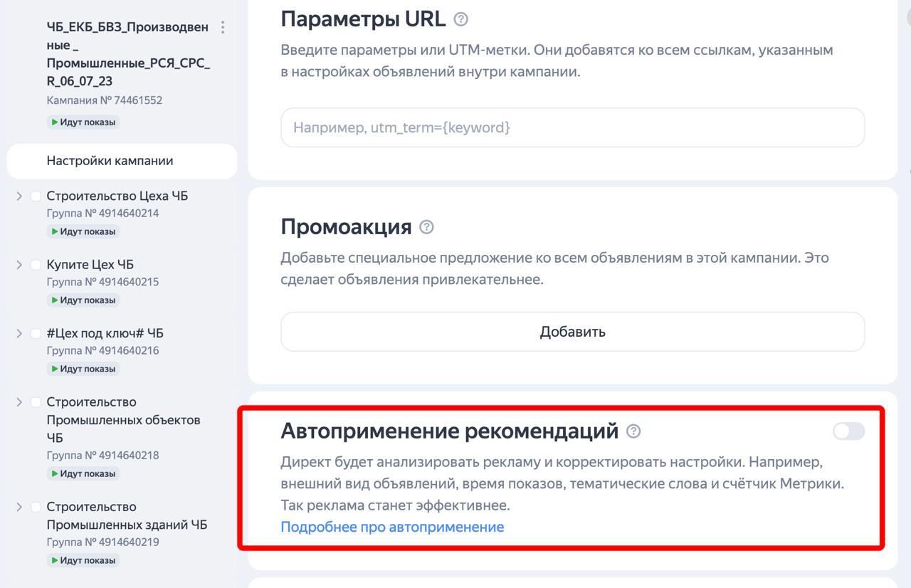Screen dimensions: 911x588
Task: Open the kebab menu next to the campaign name
Action: click(223, 27)
